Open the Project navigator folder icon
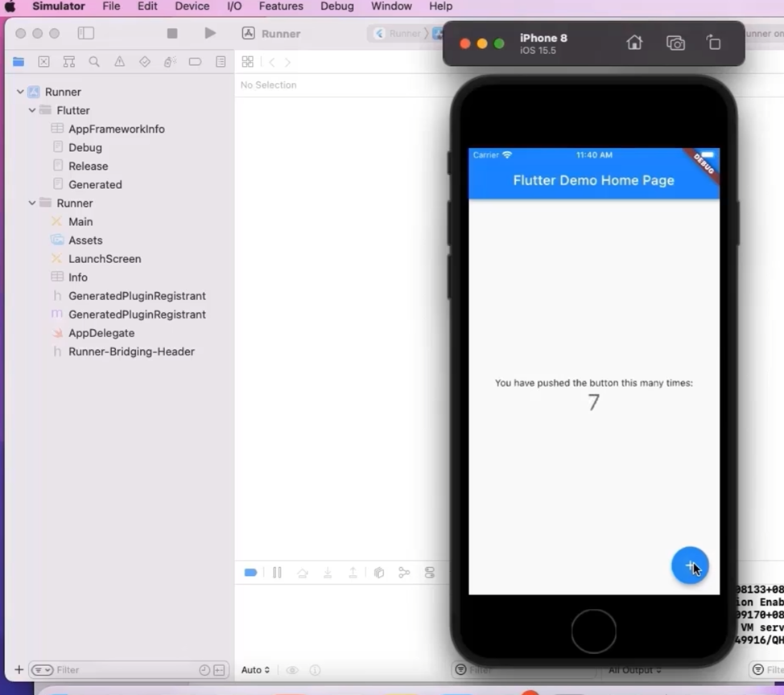784x695 pixels. [x=19, y=62]
